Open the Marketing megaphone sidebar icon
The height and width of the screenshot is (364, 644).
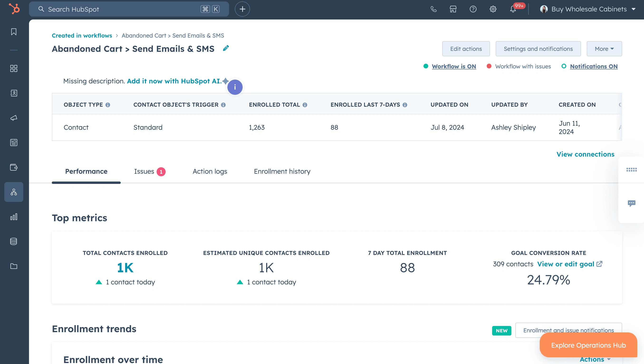(14, 118)
